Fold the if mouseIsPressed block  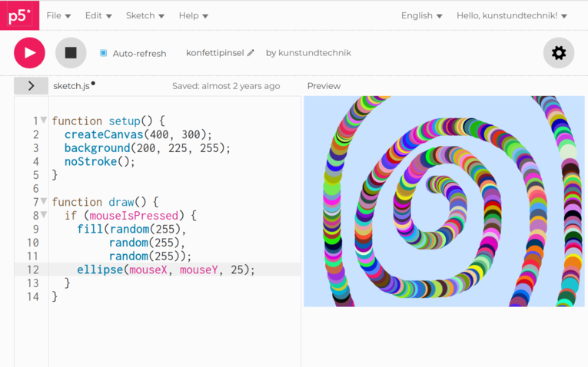[44, 215]
